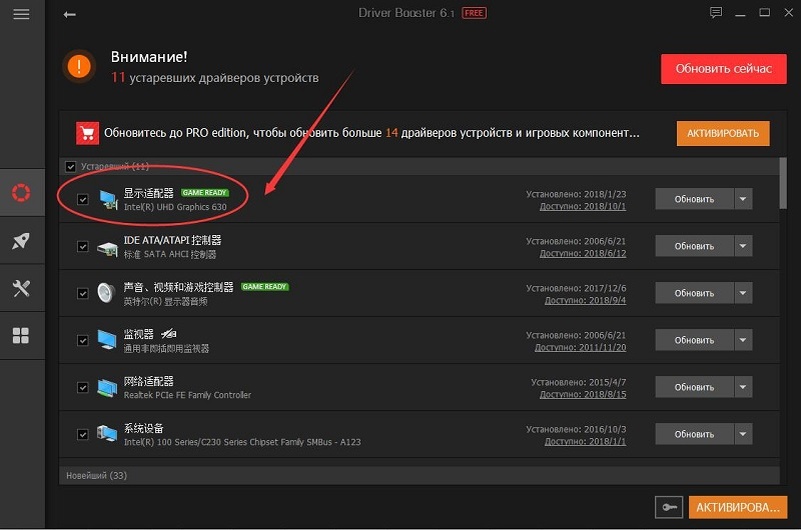Screen dimensions: 801x530
Task: Open the rocket boost sidebar icon
Action: point(21,240)
